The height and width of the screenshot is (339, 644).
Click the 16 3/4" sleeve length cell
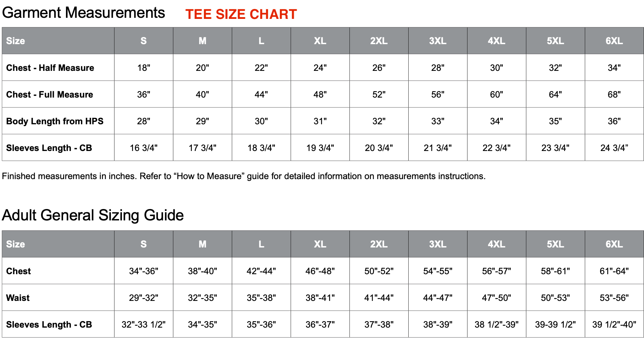click(144, 148)
